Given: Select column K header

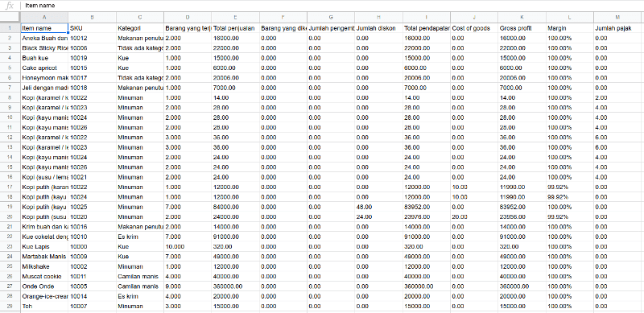Looking at the screenshot, I should [x=522, y=17].
